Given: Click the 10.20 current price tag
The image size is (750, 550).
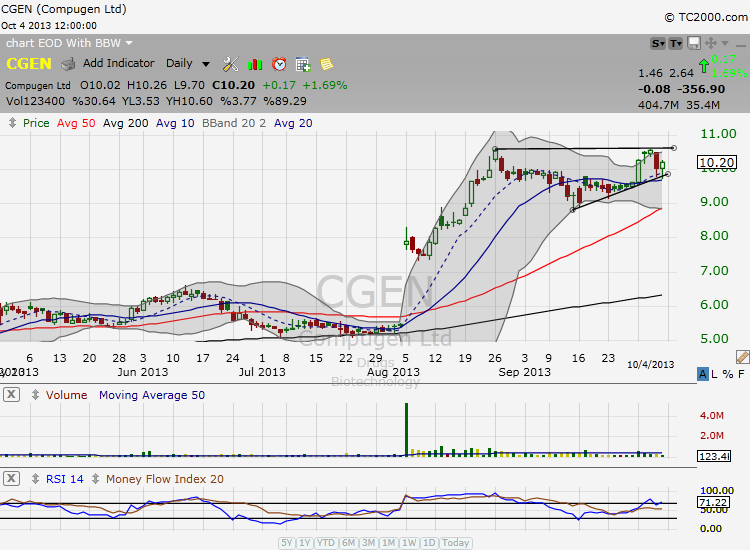Looking at the screenshot, I should (x=717, y=163).
